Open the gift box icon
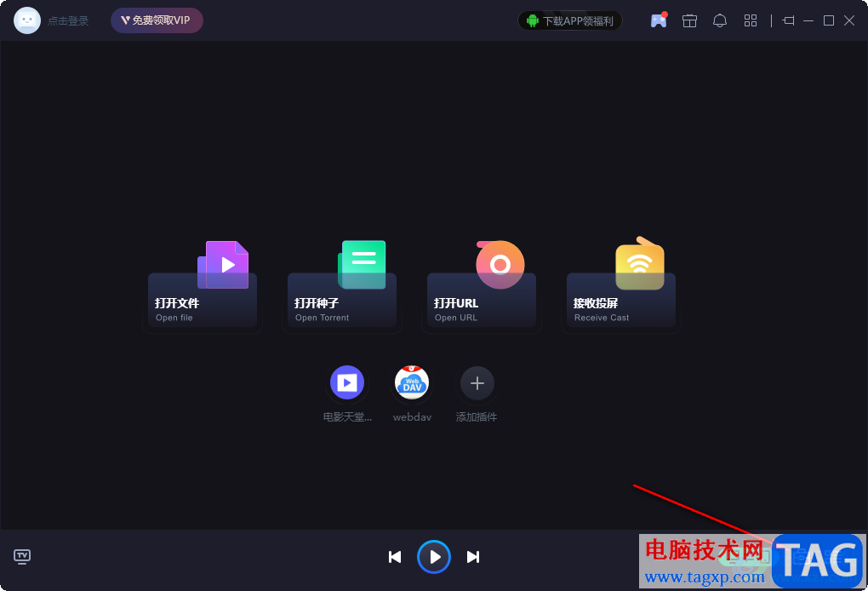The height and width of the screenshot is (591, 868). tap(689, 21)
